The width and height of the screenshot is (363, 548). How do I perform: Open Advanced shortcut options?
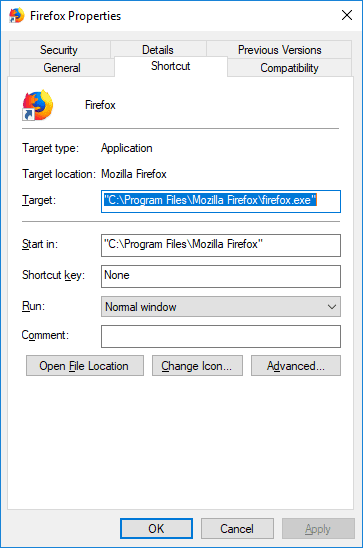296,366
